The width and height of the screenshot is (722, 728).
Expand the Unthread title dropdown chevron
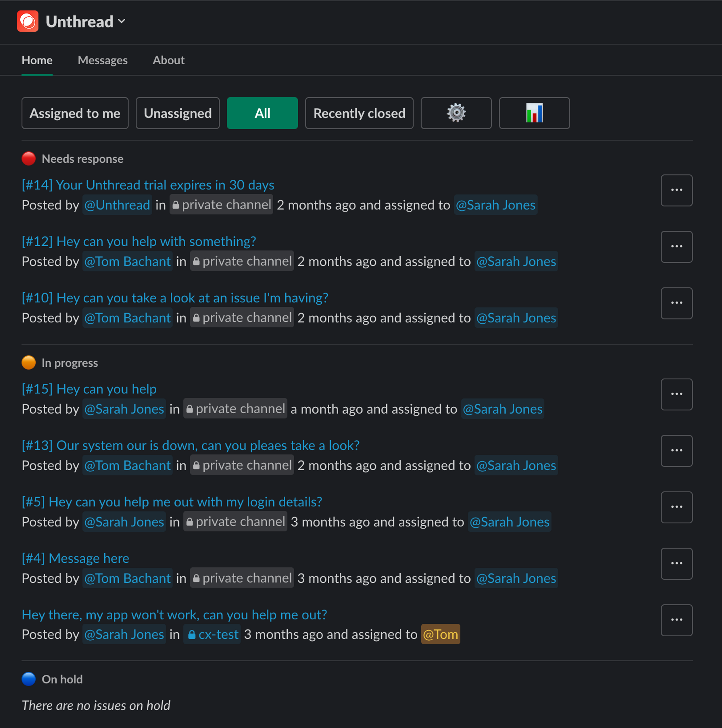[x=121, y=22]
